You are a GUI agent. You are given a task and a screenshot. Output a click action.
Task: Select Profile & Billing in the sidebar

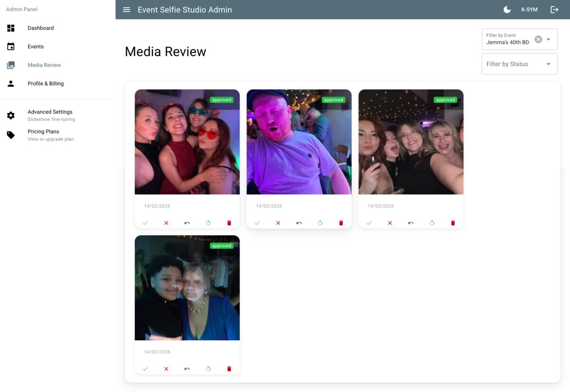[x=46, y=83]
